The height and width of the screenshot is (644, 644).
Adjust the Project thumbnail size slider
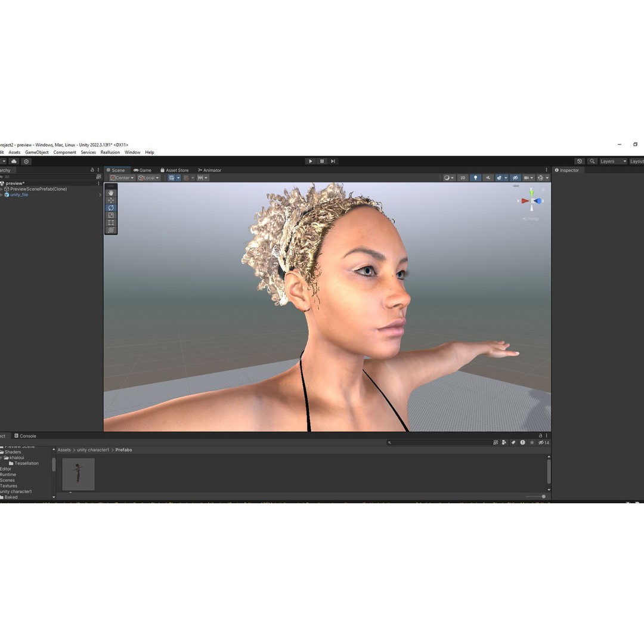(x=536, y=497)
